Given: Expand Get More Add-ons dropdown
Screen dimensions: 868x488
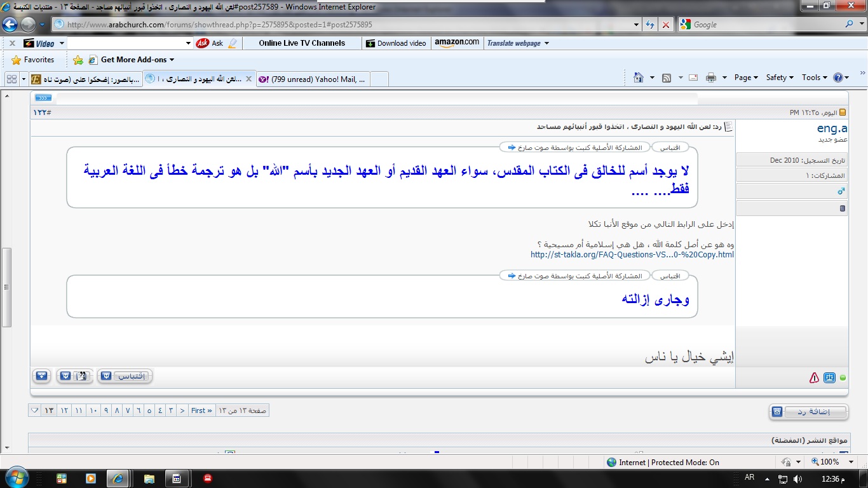Looking at the screenshot, I should [x=172, y=60].
